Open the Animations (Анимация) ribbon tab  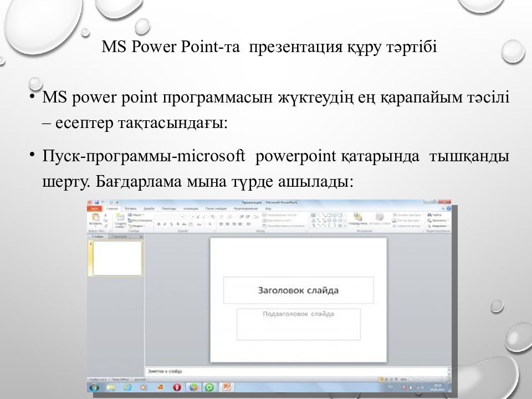pos(191,209)
